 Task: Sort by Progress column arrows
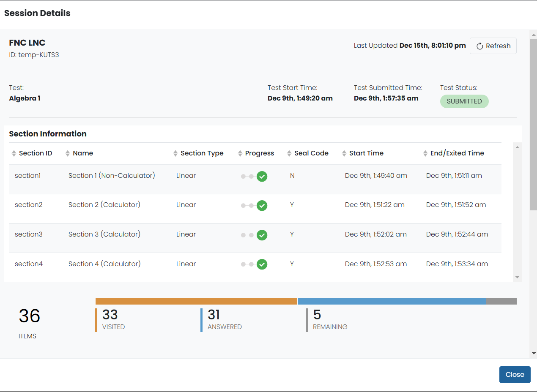(240, 153)
